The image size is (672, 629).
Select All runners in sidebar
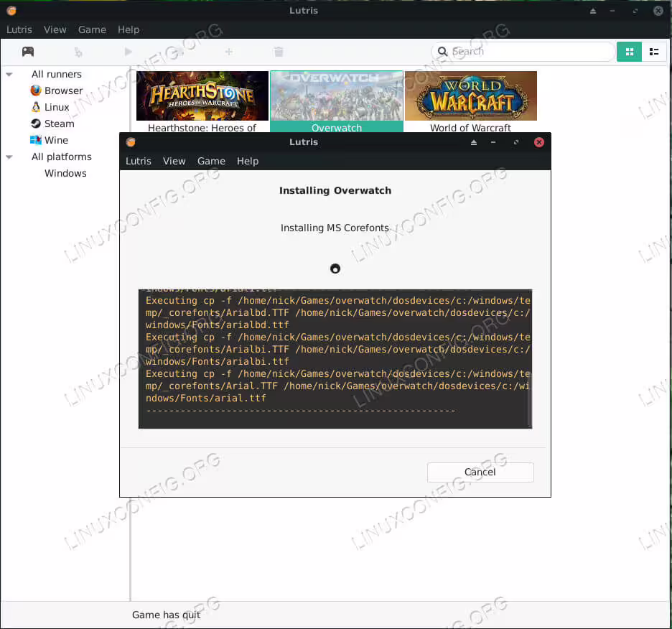click(x=57, y=74)
